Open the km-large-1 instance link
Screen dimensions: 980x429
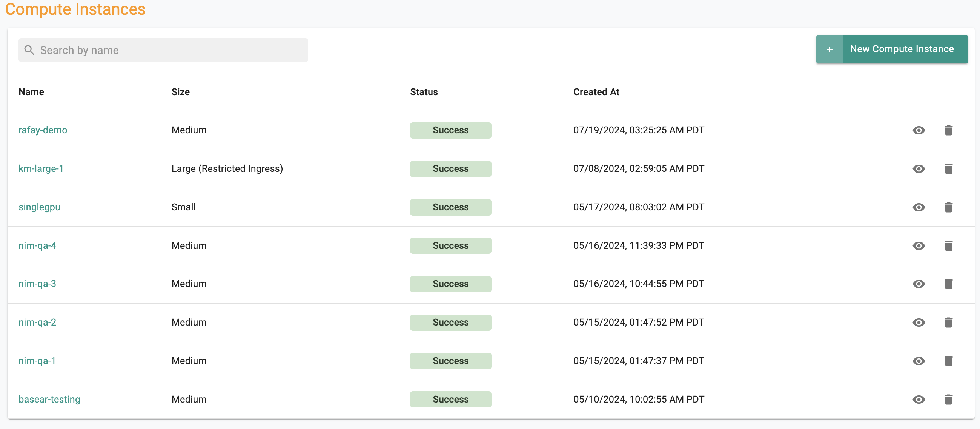pyautogui.click(x=41, y=168)
